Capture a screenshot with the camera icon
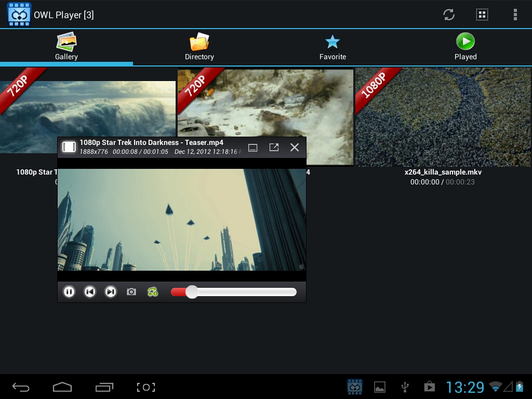 [x=131, y=292]
